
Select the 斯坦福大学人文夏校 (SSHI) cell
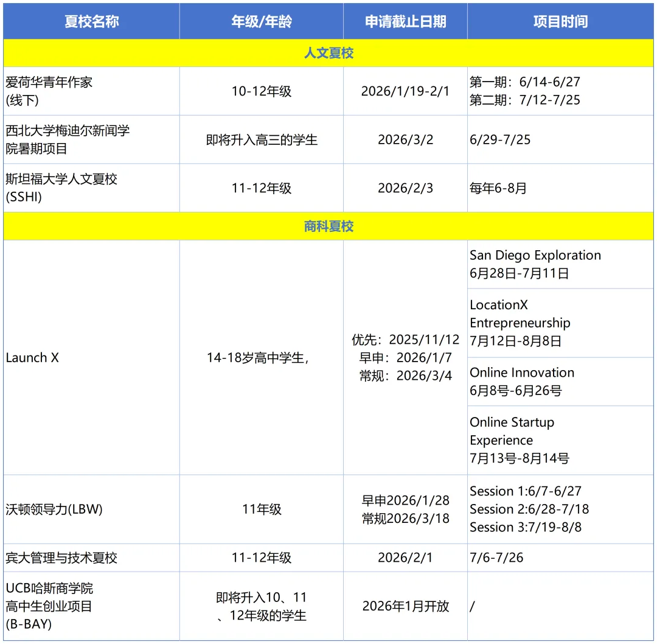(91, 188)
